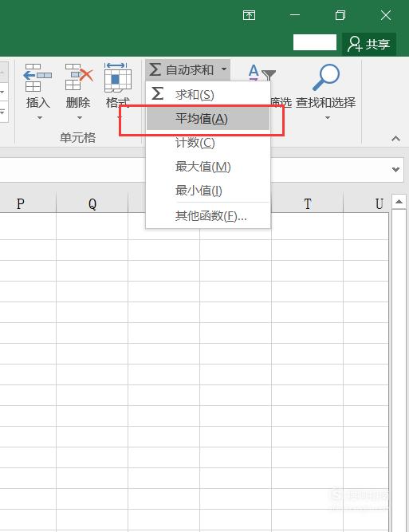The width and height of the screenshot is (409, 532).
Task: Click the Format cells icon
Action: click(x=118, y=77)
